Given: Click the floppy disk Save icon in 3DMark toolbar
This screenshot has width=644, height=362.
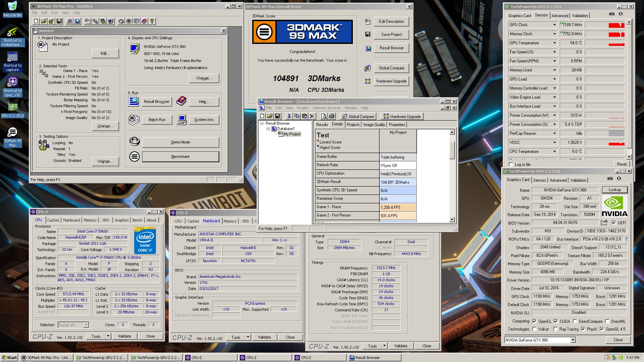Looking at the screenshot, I should pos(59,21).
